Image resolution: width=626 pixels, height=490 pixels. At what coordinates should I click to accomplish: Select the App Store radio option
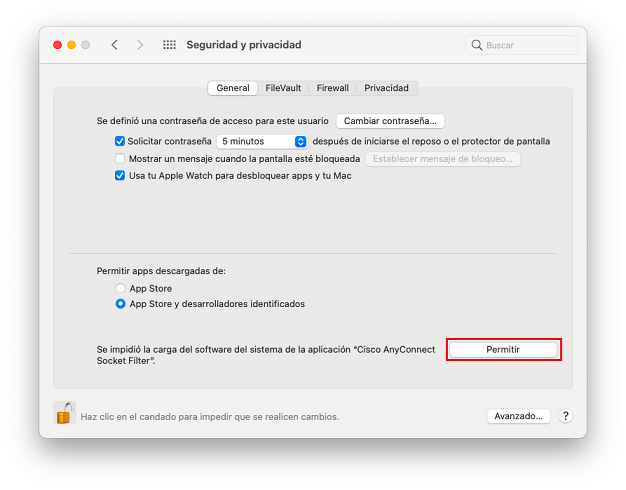coord(121,289)
